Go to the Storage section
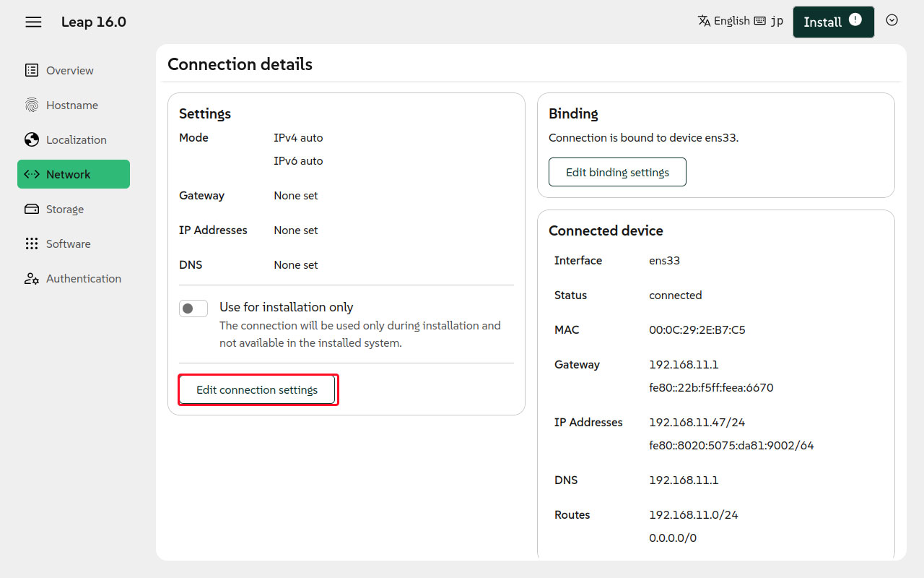Viewport: 924px width, 578px height. coord(65,209)
